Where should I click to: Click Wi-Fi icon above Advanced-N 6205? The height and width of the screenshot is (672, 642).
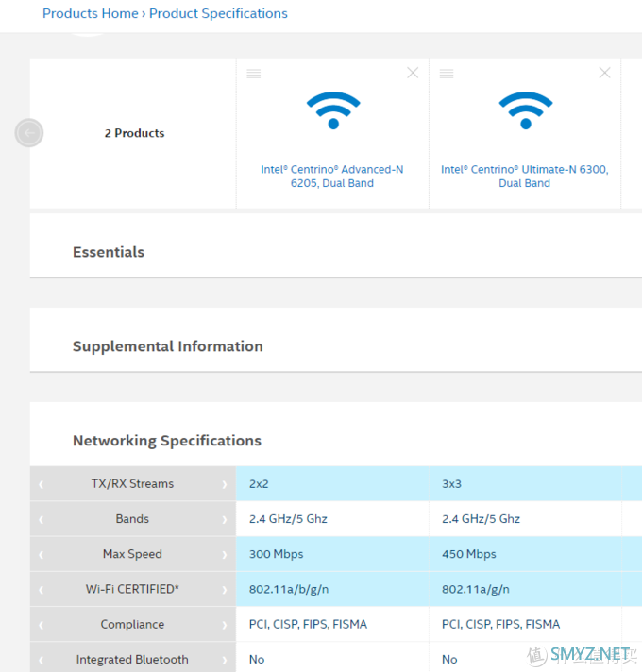click(x=333, y=110)
